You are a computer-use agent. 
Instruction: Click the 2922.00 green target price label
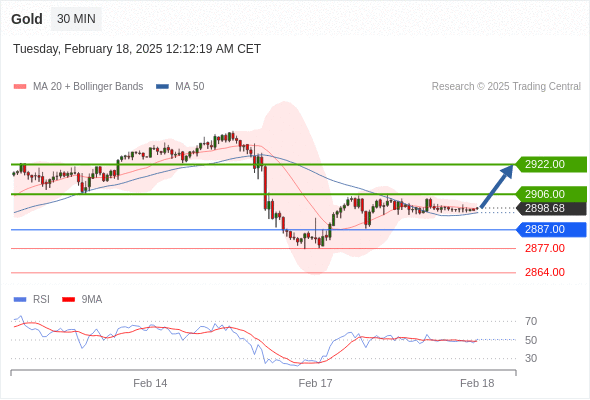point(551,164)
